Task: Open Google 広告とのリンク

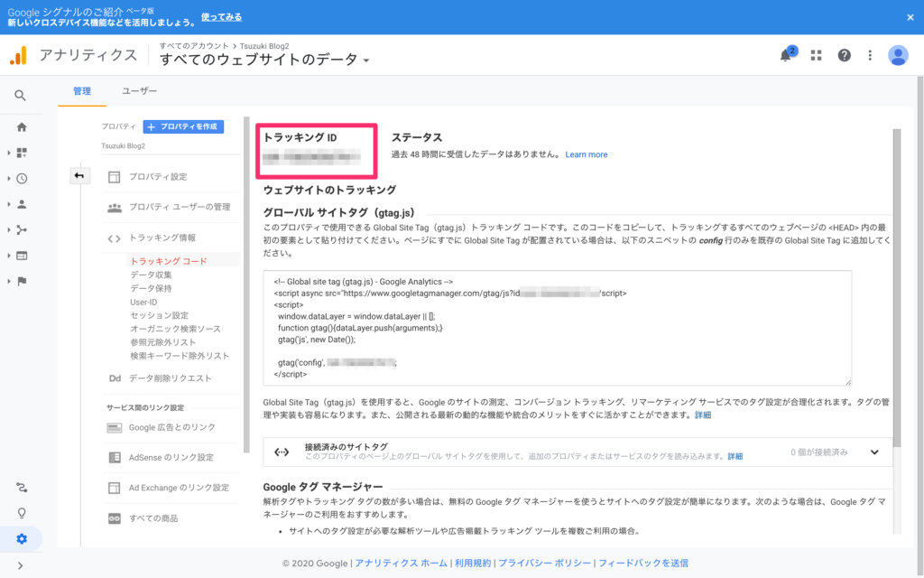Action: pyautogui.click(x=171, y=427)
